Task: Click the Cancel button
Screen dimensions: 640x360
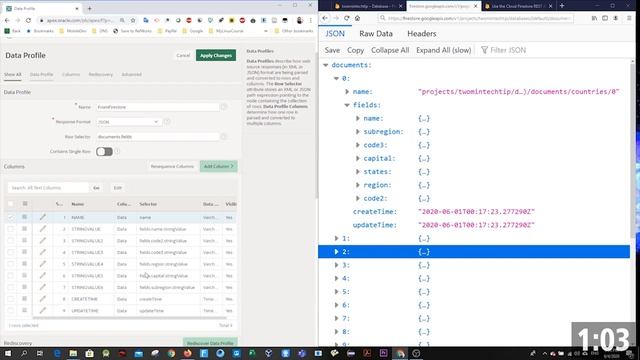Action: (x=183, y=56)
